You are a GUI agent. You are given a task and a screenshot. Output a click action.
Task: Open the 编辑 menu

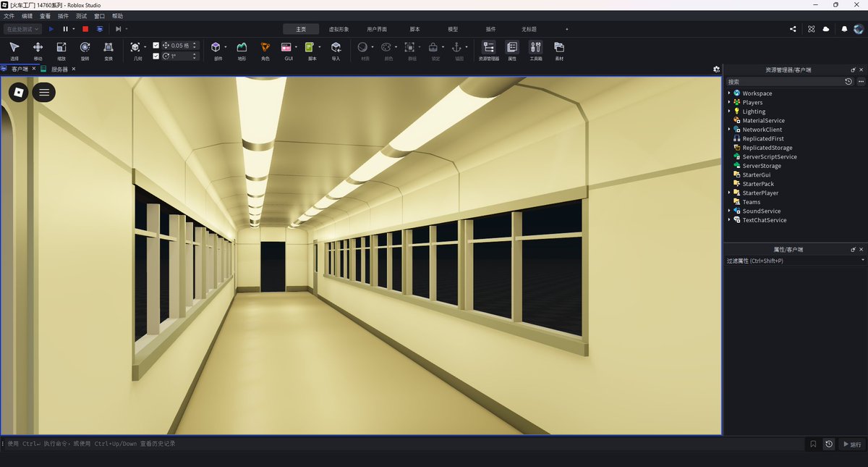click(x=27, y=16)
